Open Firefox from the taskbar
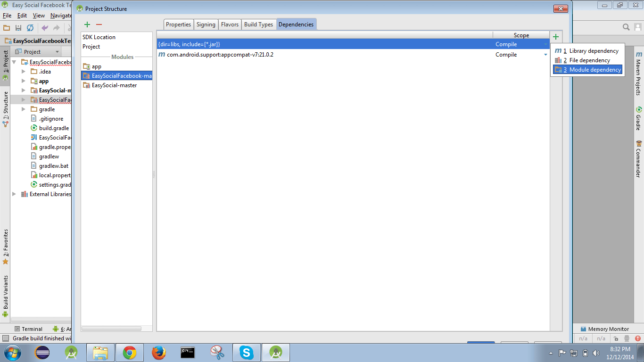 159,353
